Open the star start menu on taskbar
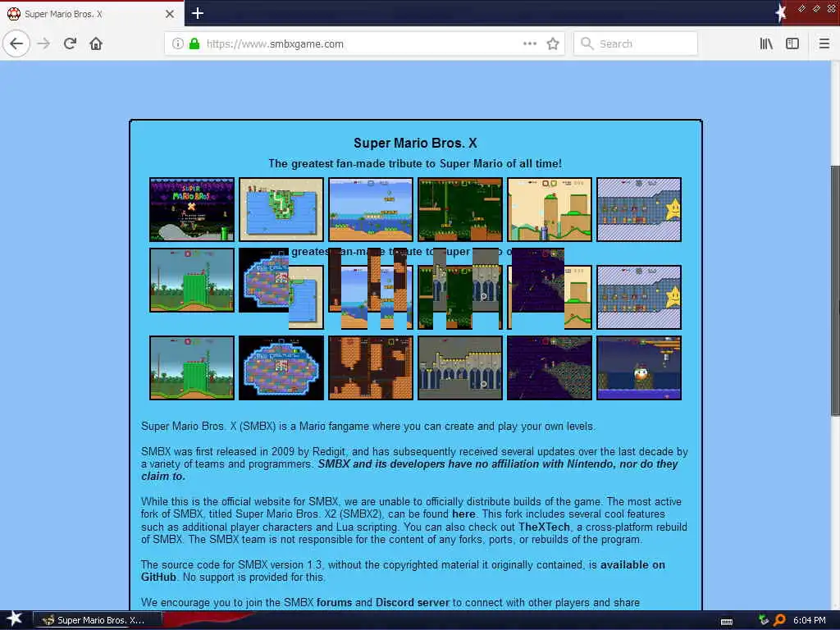This screenshot has width=840, height=630. pos(13,619)
